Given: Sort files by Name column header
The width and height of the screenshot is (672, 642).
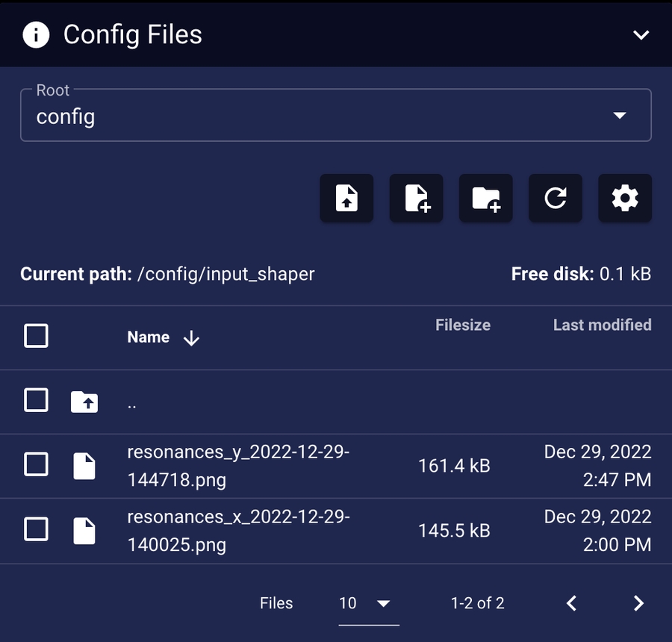Looking at the screenshot, I should tap(149, 337).
